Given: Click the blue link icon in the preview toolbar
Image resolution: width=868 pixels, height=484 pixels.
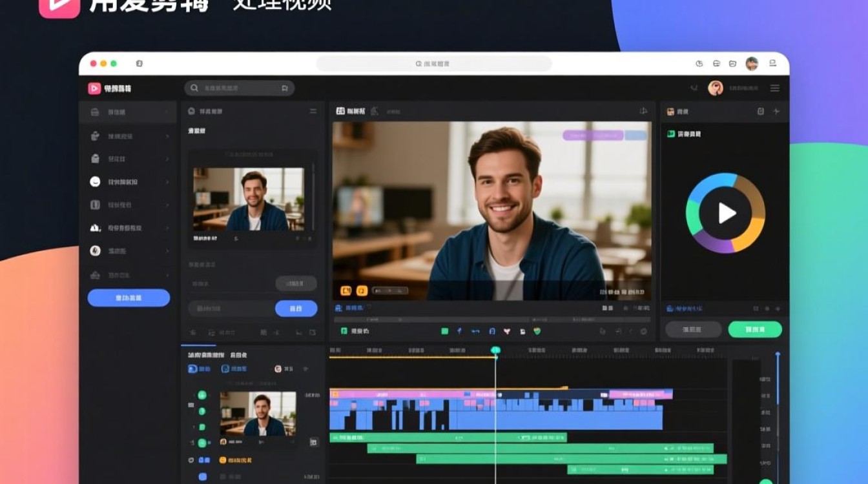Looking at the screenshot, I should point(476,331).
